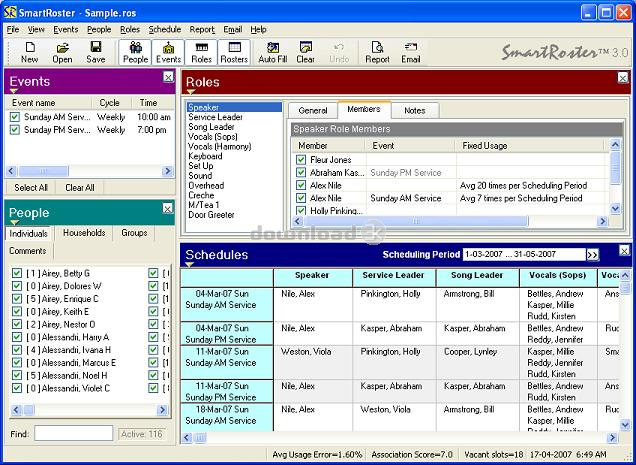Click the Clear All button in Events
The width and height of the screenshot is (636, 465).
coord(80,187)
